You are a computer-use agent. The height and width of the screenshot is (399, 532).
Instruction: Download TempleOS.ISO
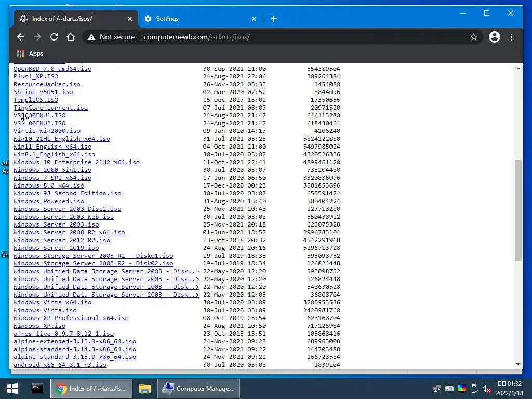pos(36,100)
